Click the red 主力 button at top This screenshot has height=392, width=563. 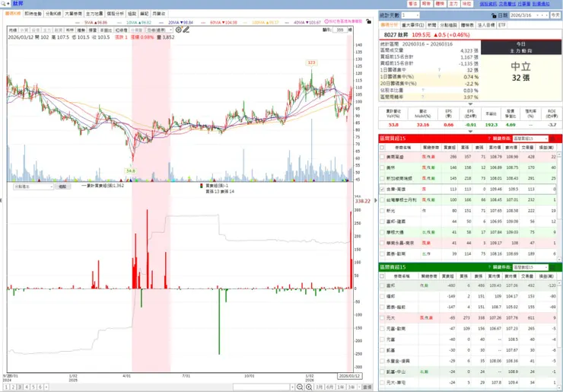[453, 4]
